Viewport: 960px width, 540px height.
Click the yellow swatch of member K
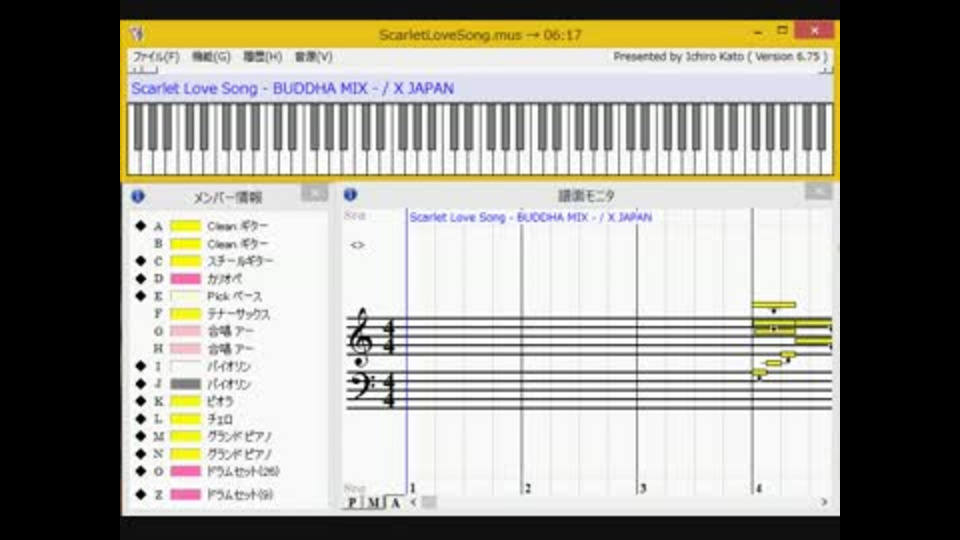(186, 402)
